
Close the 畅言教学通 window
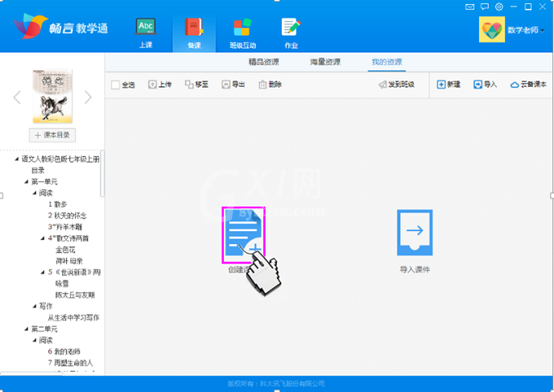click(x=543, y=6)
